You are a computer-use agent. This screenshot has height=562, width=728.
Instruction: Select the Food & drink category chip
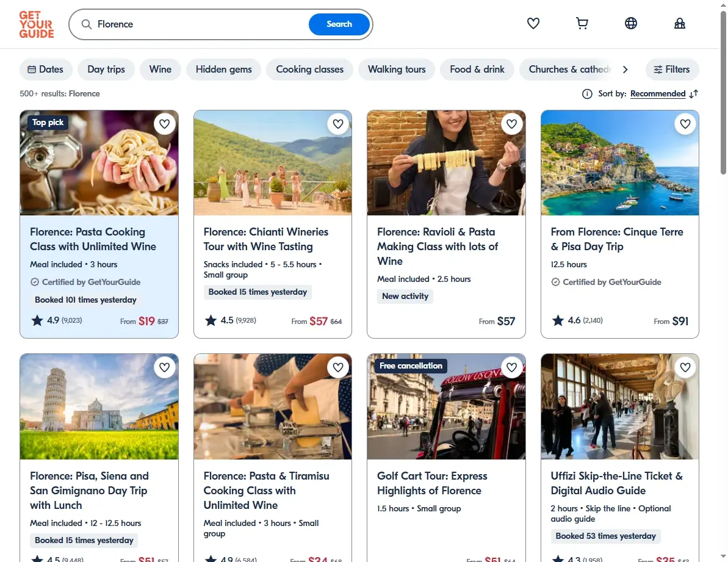tap(477, 70)
